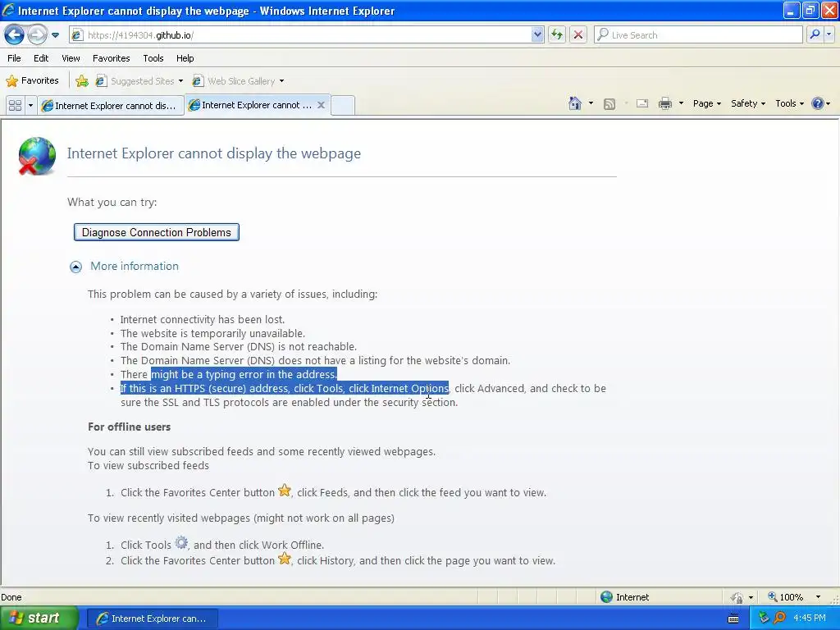
Task: Open the Print options dropdown arrow
Action: [x=681, y=103]
